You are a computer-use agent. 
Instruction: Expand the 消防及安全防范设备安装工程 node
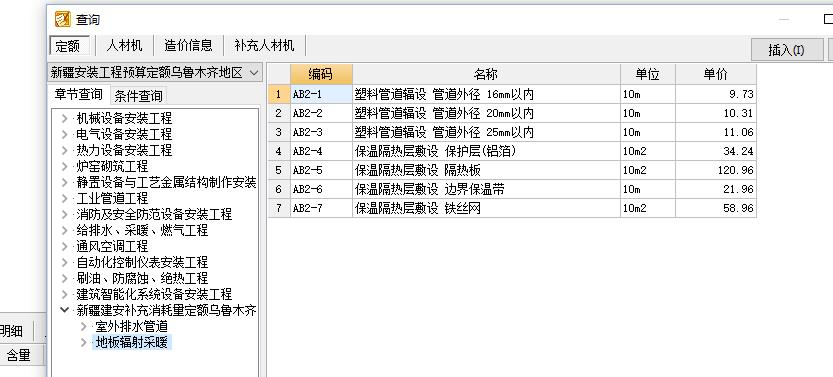[x=65, y=214]
